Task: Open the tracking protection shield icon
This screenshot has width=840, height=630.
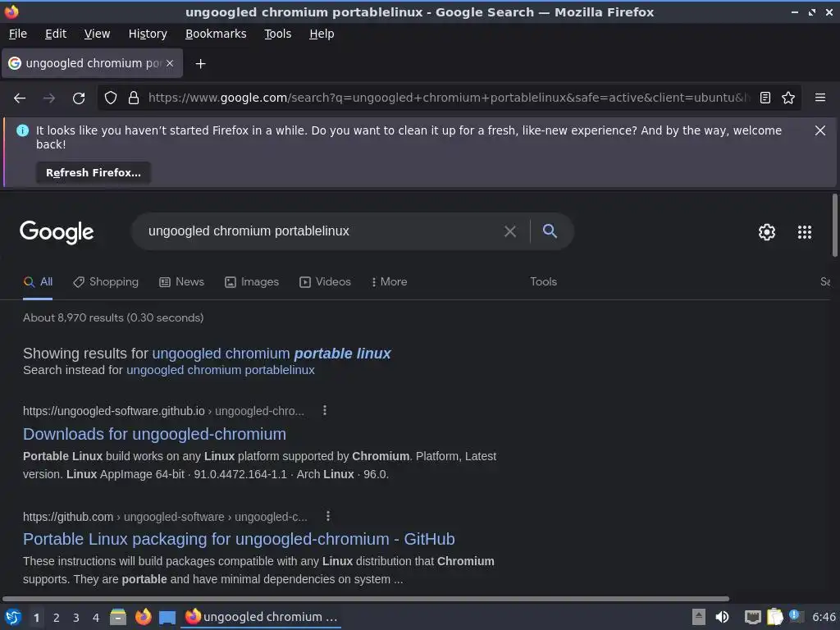Action: [111, 98]
